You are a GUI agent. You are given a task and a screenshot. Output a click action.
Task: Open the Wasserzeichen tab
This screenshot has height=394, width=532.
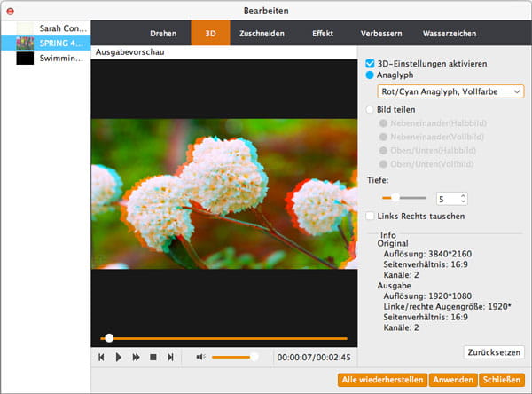pyautogui.click(x=450, y=34)
